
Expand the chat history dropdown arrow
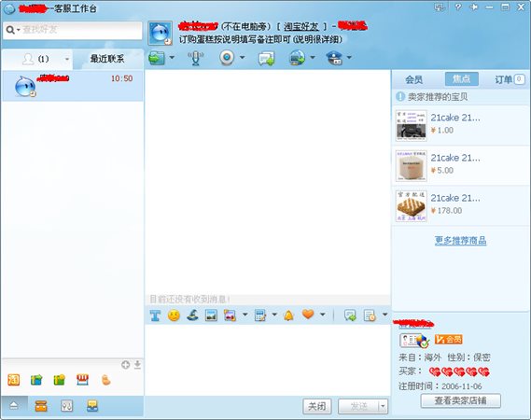pos(385,315)
